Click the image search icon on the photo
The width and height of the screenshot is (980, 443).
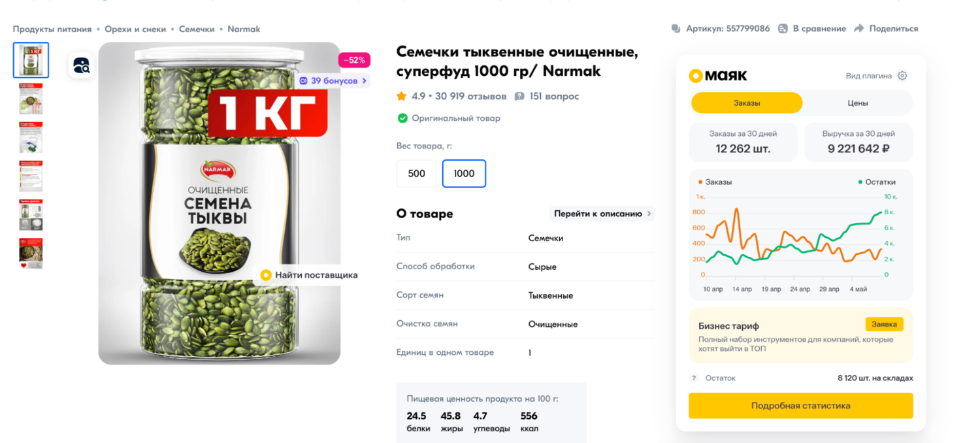click(82, 65)
